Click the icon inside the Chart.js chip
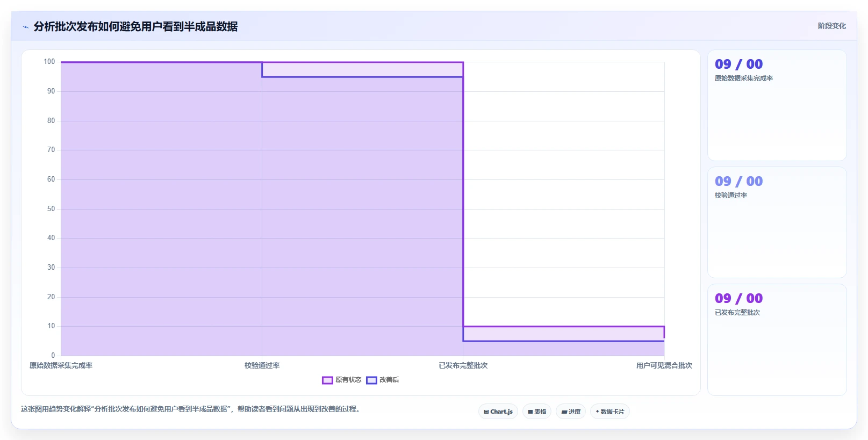868x440 pixels. tap(486, 412)
